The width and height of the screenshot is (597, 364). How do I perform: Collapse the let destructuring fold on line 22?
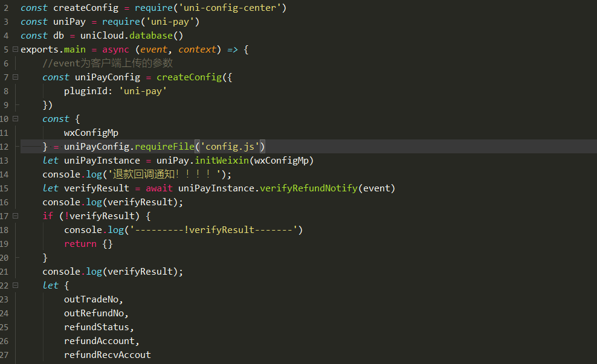point(15,286)
